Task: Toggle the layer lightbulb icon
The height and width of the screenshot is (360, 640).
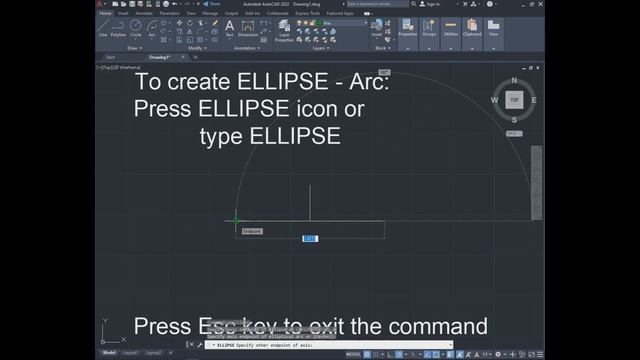Action: pos(299,23)
